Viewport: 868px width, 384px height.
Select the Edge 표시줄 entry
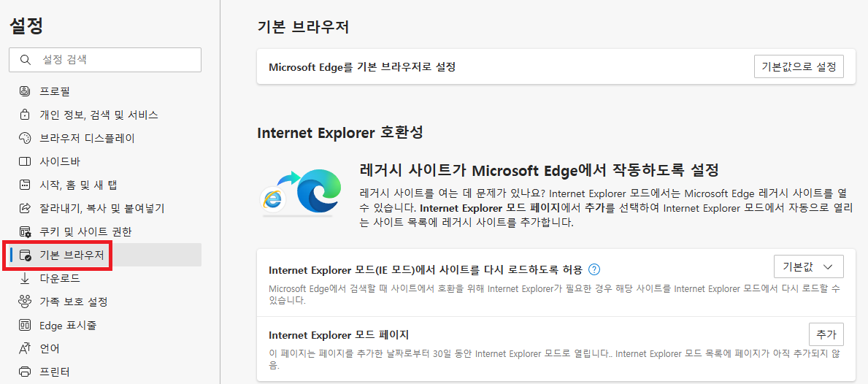(x=105, y=325)
